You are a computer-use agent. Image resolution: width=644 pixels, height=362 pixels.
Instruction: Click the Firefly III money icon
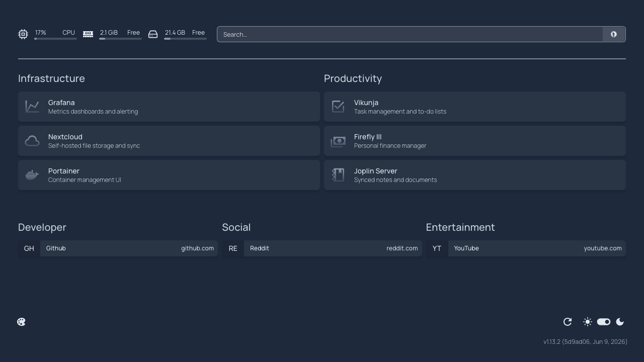(338, 141)
